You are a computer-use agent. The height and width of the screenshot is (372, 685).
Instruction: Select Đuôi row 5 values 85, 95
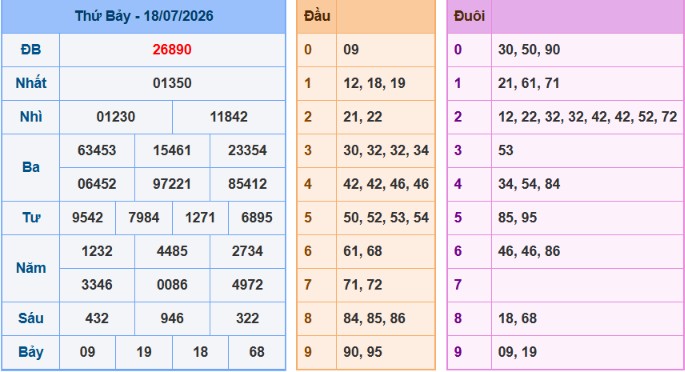tap(517, 217)
